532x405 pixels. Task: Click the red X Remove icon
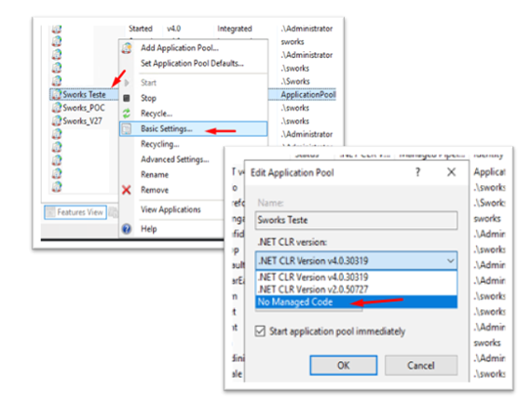(127, 190)
